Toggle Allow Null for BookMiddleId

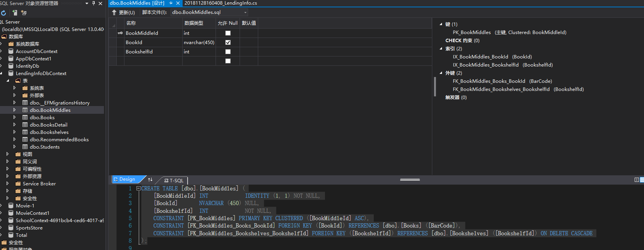pyautogui.click(x=228, y=33)
